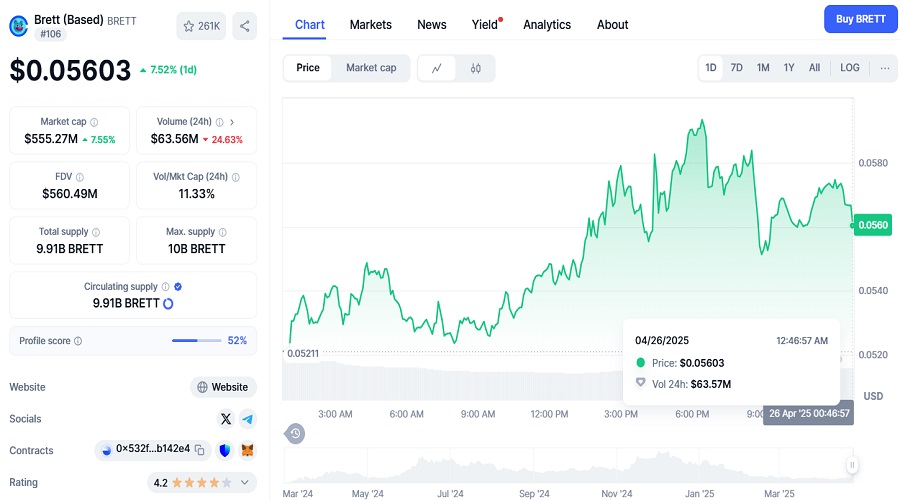Click the verified circulating supply badge
The width and height of the screenshot is (900, 500).
pyautogui.click(x=178, y=287)
